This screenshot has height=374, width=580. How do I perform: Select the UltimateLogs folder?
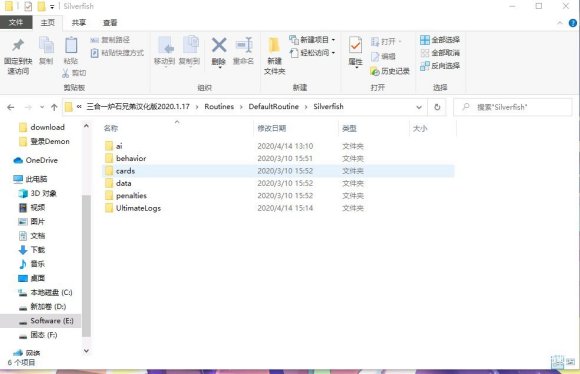click(x=277, y=208)
